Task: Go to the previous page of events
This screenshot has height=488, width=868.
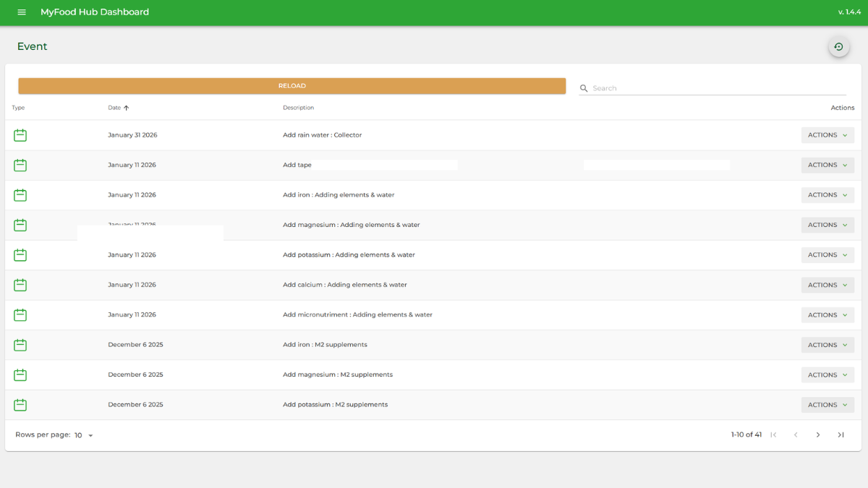Action: tap(796, 435)
